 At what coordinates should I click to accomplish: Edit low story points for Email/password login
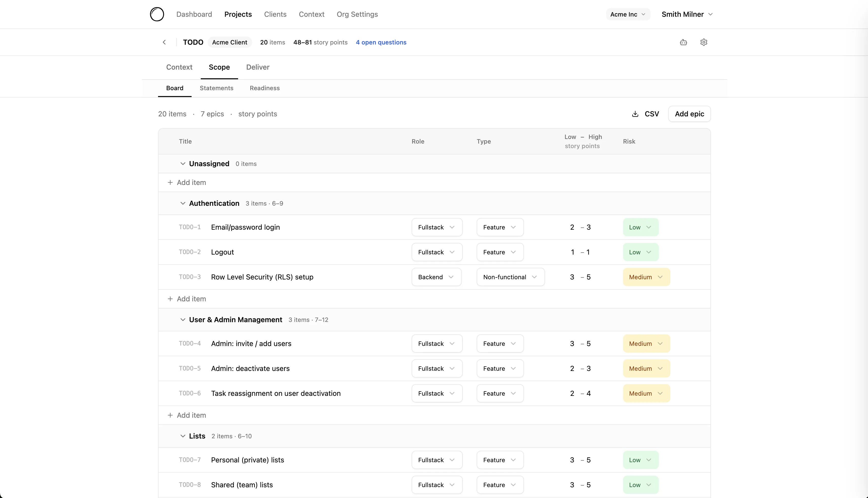[572, 227]
